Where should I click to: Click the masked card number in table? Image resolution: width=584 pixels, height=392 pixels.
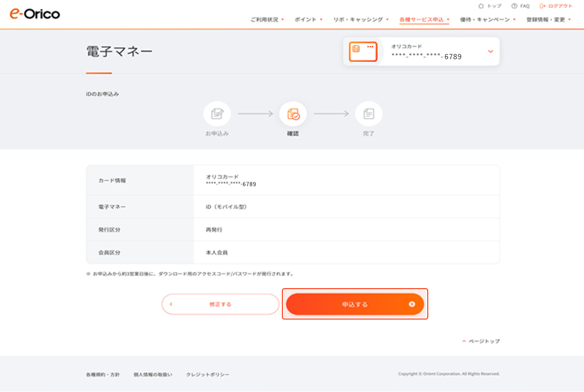231,184
